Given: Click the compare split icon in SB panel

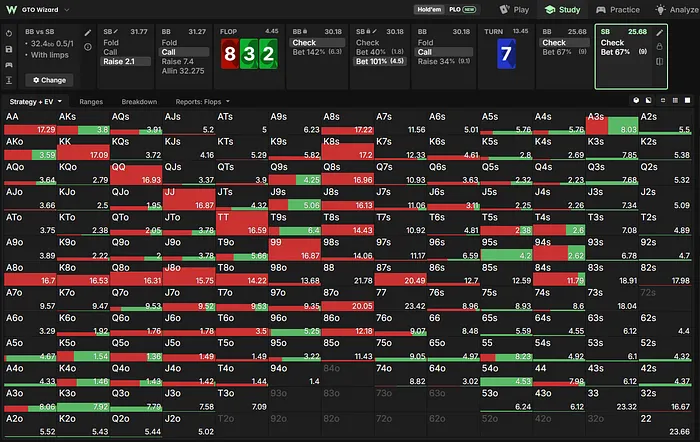Looking at the screenshot, I should [x=659, y=62].
